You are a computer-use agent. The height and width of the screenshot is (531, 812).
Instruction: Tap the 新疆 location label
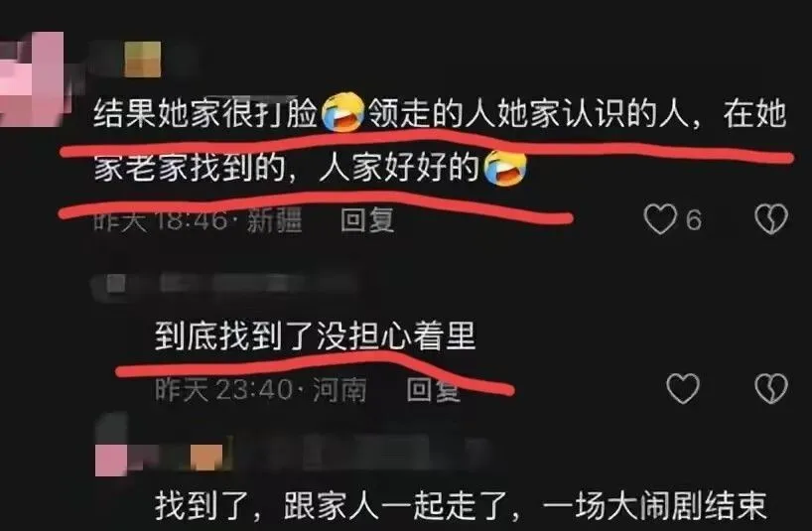(x=274, y=220)
